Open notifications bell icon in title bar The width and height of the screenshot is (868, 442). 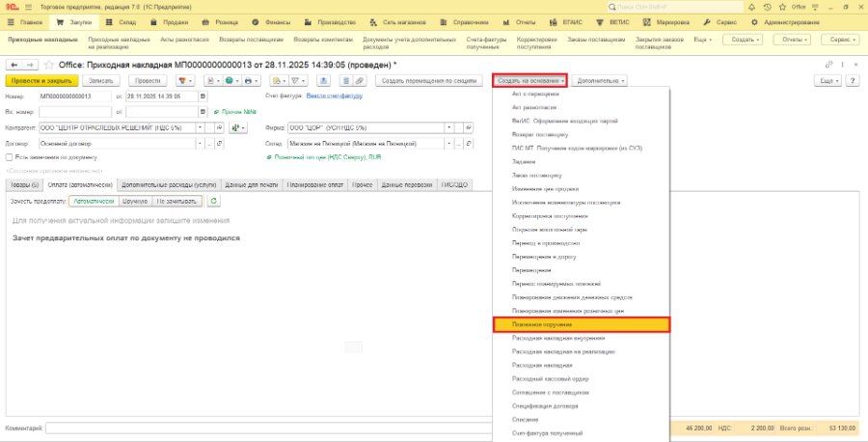point(751,7)
